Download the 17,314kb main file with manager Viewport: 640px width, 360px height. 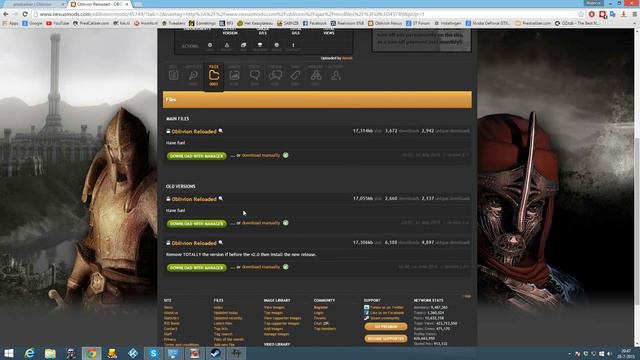[x=196, y=156]
